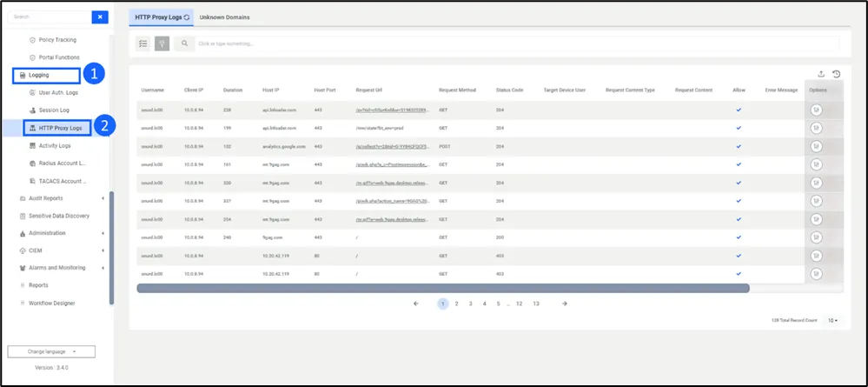The image size is (868, 387).
Task: Click Allow checkmark in row with duration 337
Action: (x=739, y=201)
